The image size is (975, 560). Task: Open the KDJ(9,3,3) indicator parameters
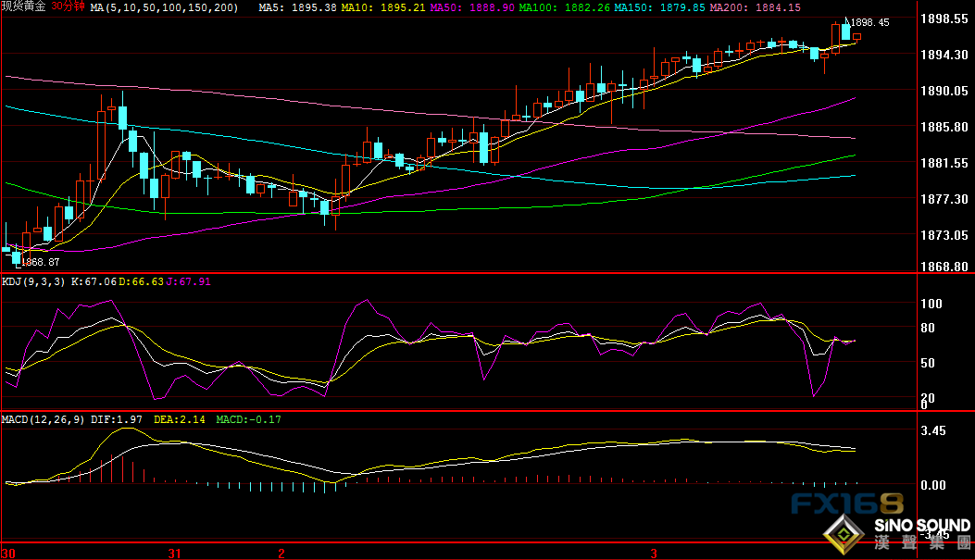[33, 281]
